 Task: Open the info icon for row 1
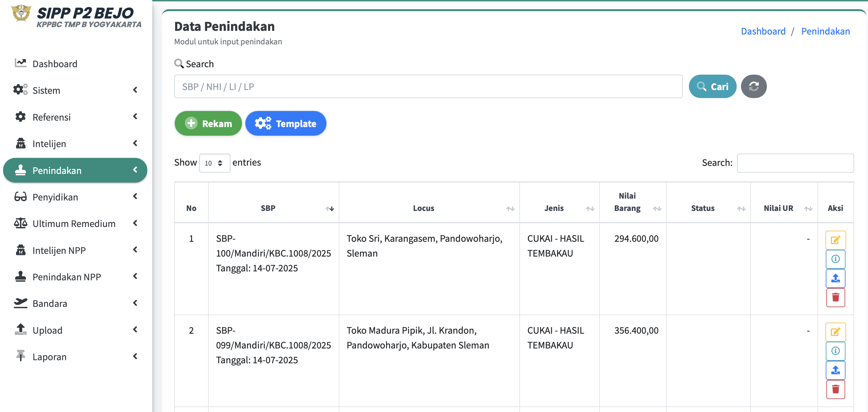(x=835, y=259)
